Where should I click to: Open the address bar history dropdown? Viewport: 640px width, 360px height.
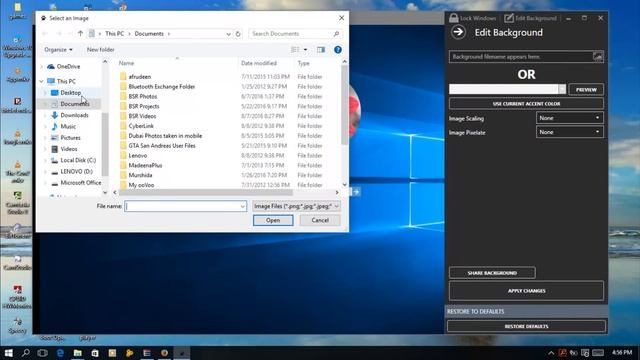(x=229, y=34)
